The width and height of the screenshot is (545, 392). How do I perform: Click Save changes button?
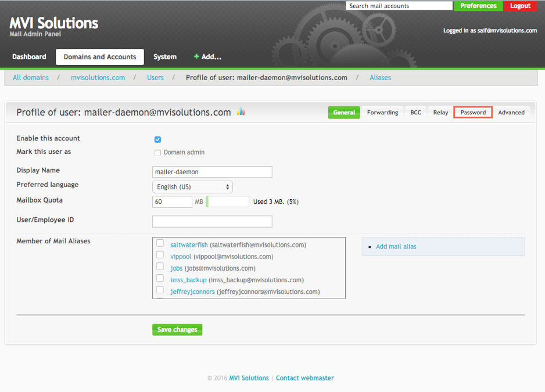tap(177, 329)
